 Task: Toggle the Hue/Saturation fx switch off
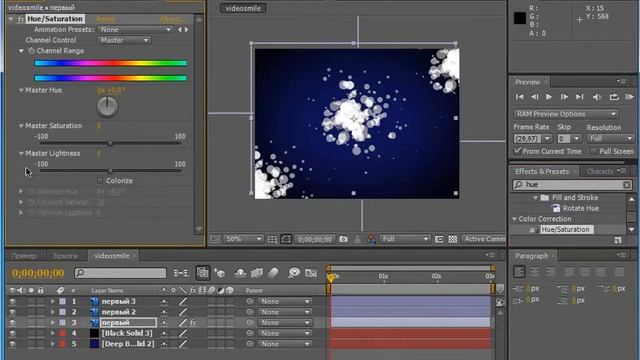pyautogui.click(x=20, y=19)
